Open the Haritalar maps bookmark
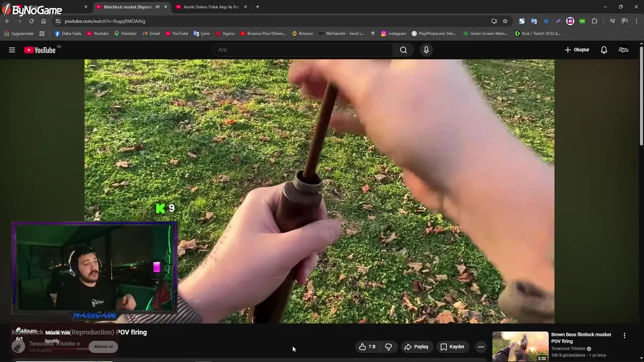This screenshot has width=644, height=362. point(125,34)
